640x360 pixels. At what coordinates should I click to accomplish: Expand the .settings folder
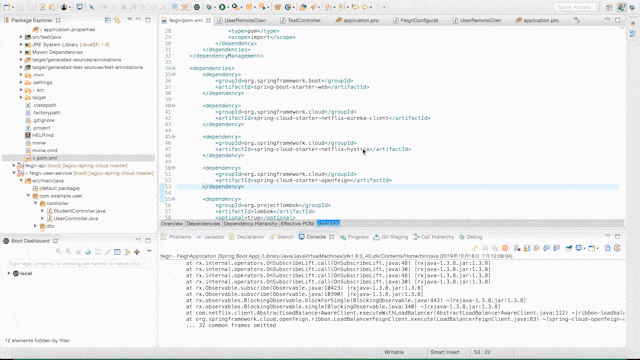(x=21, y=82)
